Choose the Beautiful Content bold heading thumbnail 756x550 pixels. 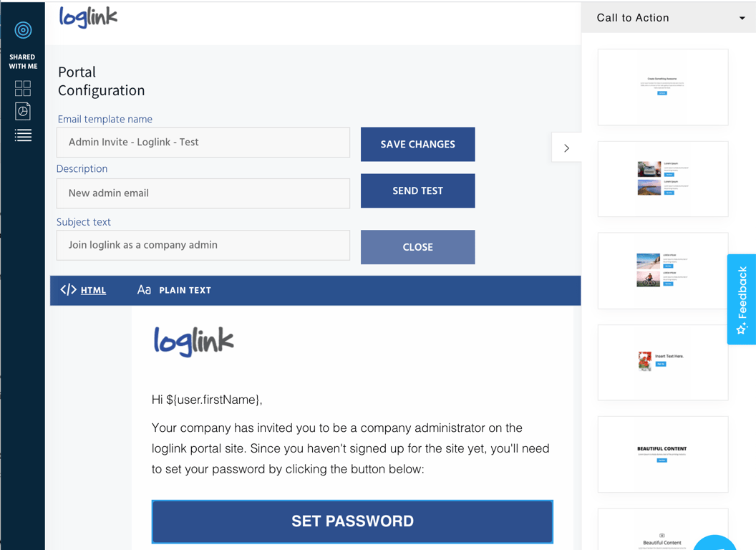click(x=663, y=454)
